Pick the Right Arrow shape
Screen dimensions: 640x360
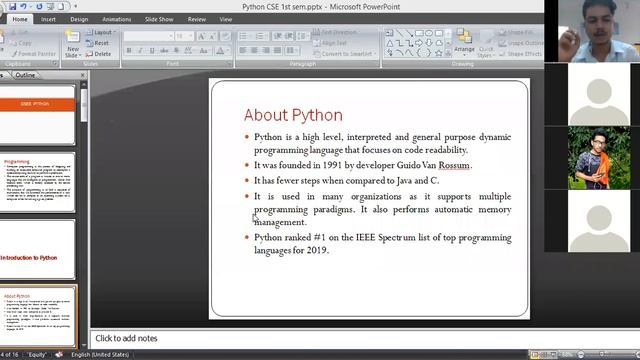click(419, 43)
